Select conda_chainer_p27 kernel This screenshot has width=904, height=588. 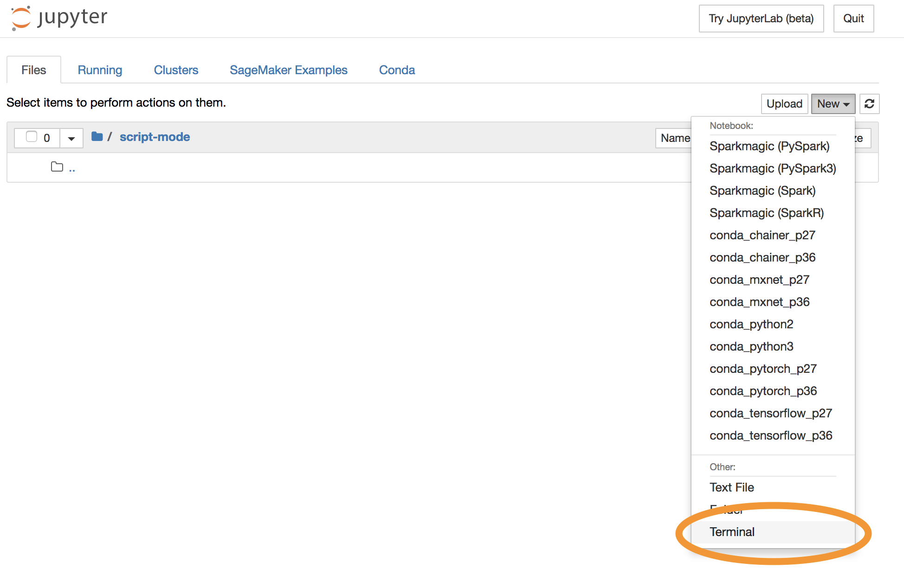click(773, 235)
